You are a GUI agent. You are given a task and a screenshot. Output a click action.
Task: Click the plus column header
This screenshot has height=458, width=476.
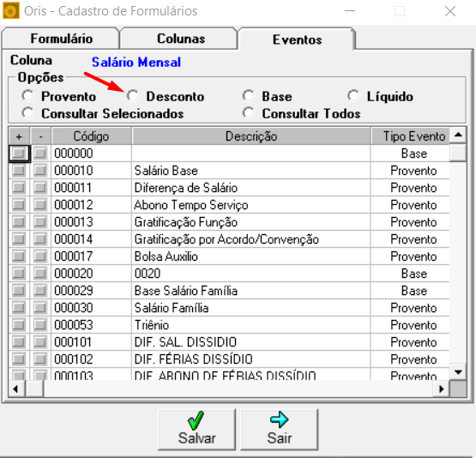[19, 136]
